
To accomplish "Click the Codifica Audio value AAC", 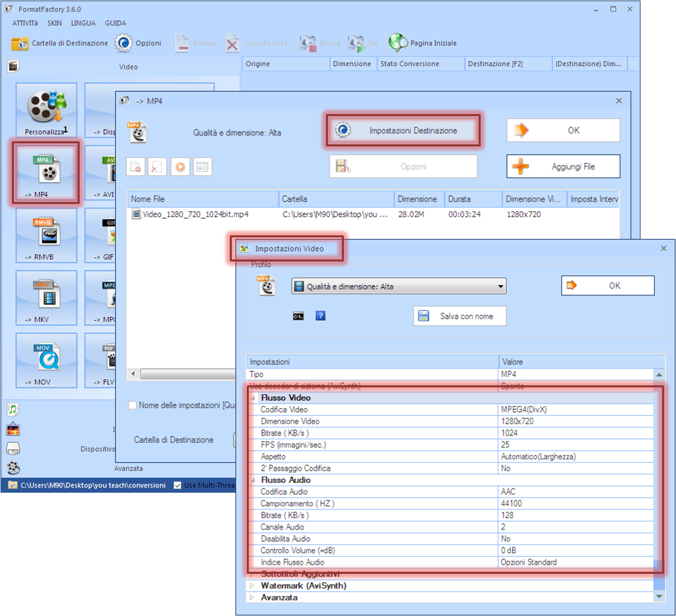I will [x=508, y=492].
